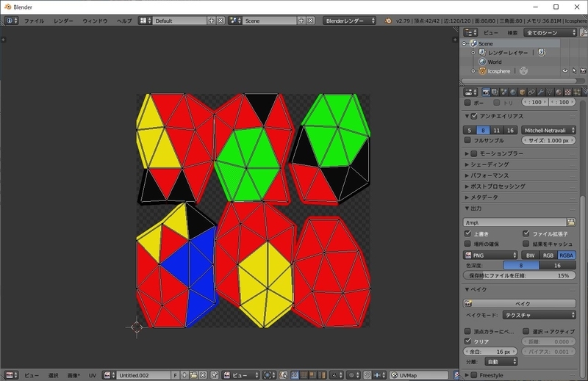Open the ヘルプ menu
This screenshot has height=381, width=588.
[x=124, y=21]
